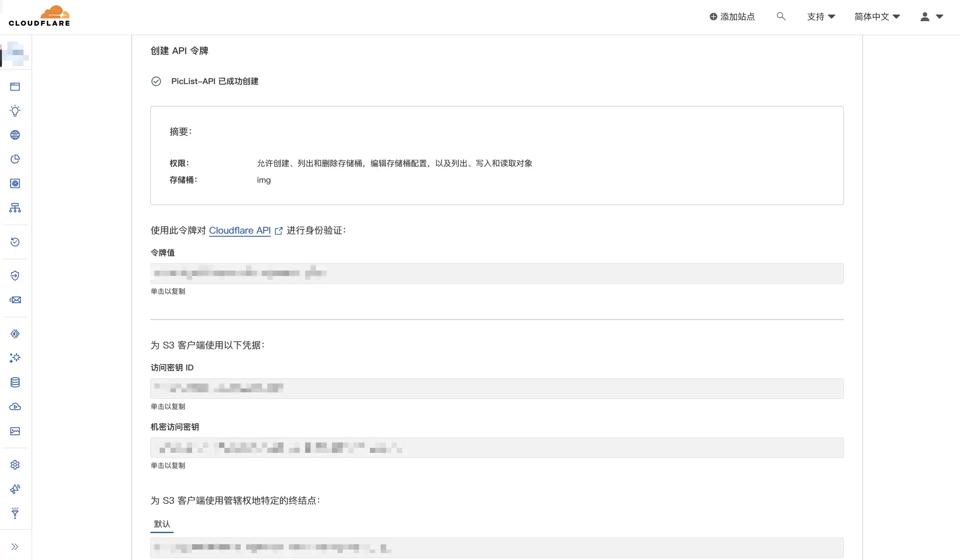The width and height of the screenshot is (960, 560).
Task: Open the Images picture sidebar icon
Action: [x=15, y=431]
